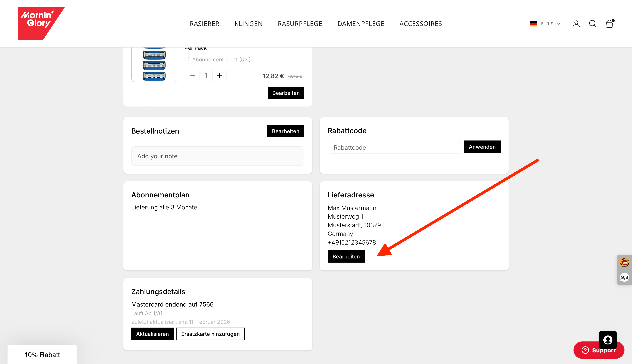The image size is (632, 364).
Task: Open the KLINGEN menu
Action: [x=248, y=24]
